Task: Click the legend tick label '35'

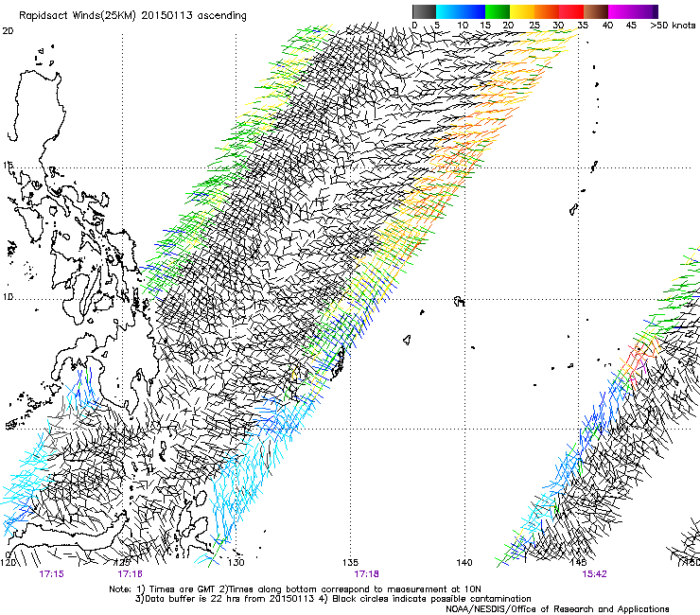Action: coord(583,26)
